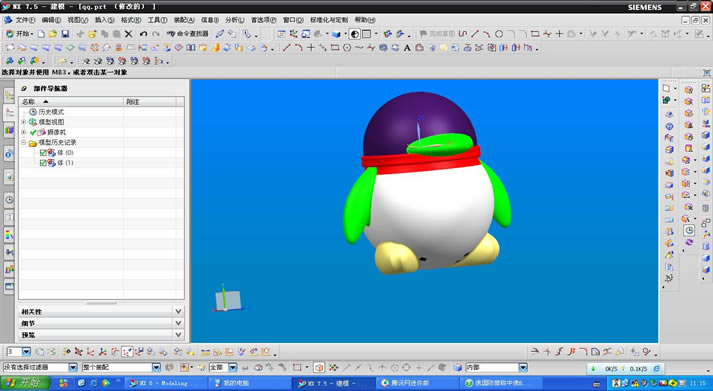Click the Delete X icon
The height and width of the screenshot is (391, 713).
[x=129, y=34]
